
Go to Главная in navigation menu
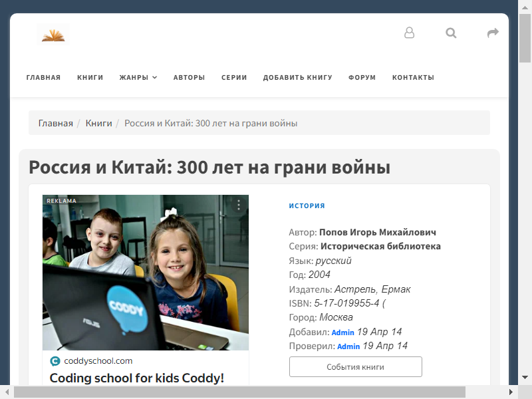pyautogui.click(x=43, y=77)
